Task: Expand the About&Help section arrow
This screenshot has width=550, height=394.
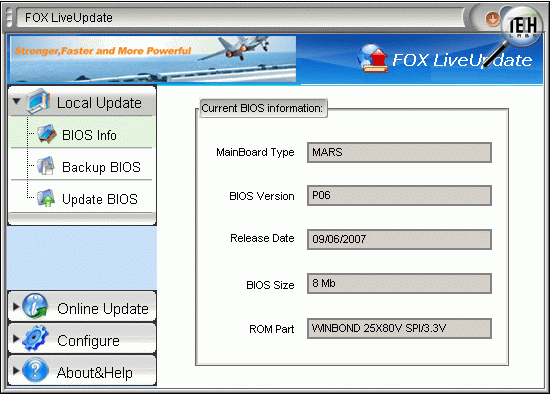Action: (16, 370)
